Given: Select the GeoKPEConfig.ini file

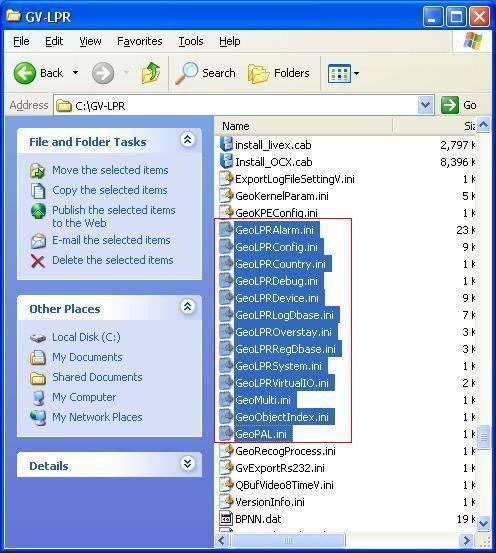Looking at the screenshot, I should point(276,213).
